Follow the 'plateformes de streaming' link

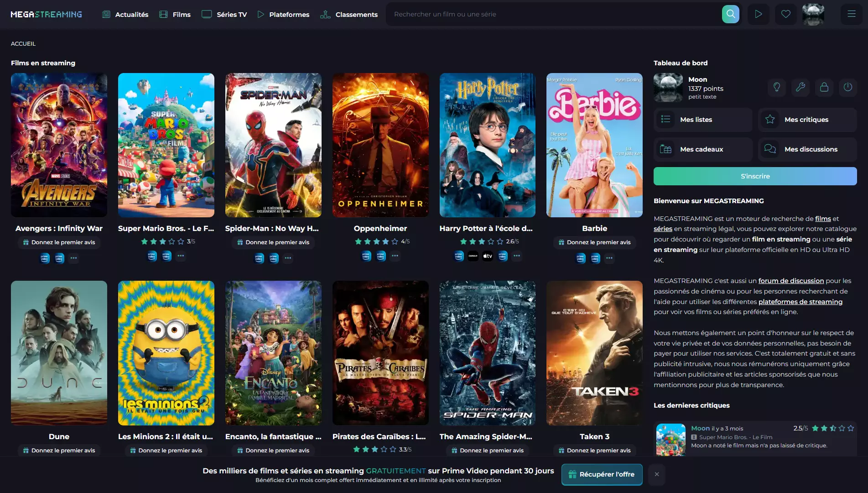click(800, 302)
